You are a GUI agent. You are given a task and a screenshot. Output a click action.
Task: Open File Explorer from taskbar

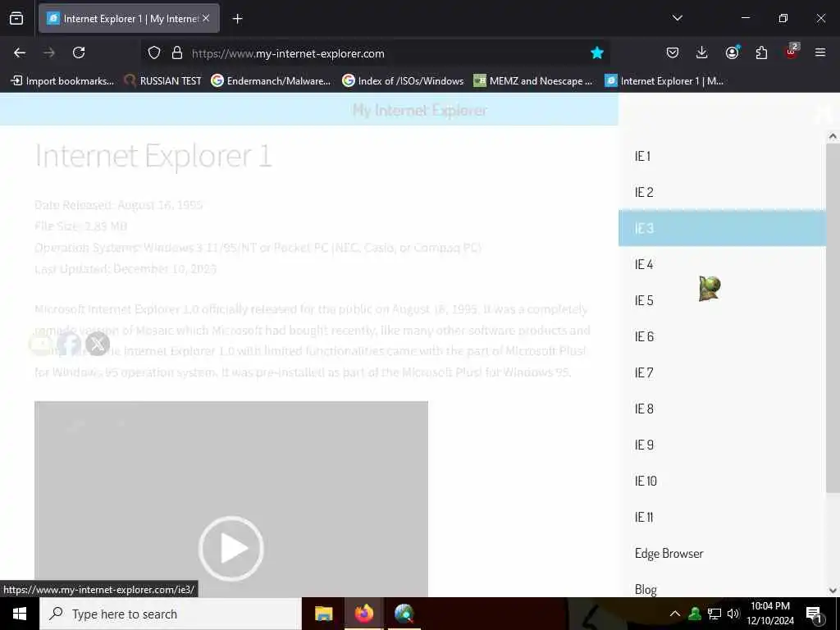pyautogui.click(x=323, y=614)
